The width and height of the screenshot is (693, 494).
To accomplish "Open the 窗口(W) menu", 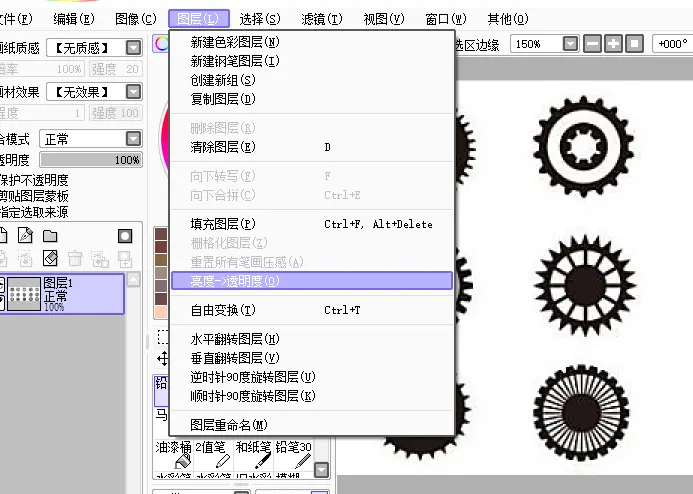I will click(x=446, y=19).
